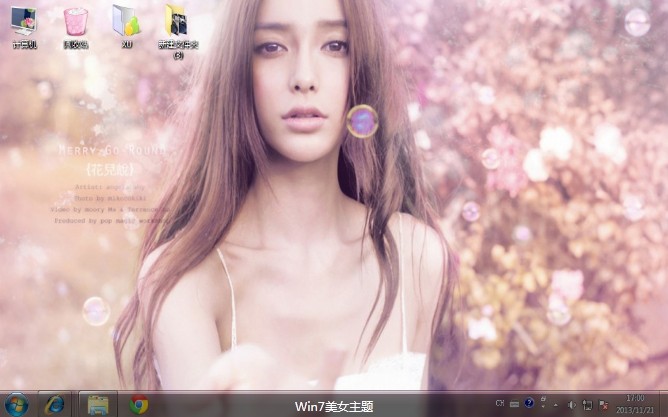The image size is (668, 417).
Task: Open the Windows Start menu orb
Action: coord(17,404)
